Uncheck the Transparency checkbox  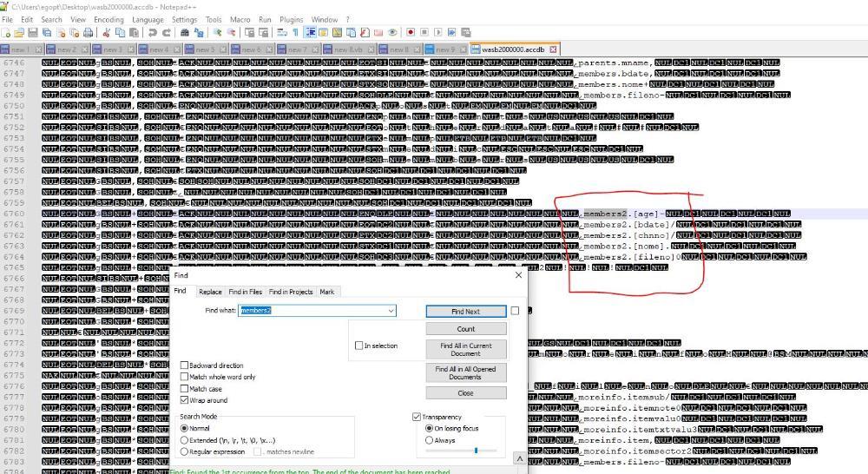pos(417,417)
